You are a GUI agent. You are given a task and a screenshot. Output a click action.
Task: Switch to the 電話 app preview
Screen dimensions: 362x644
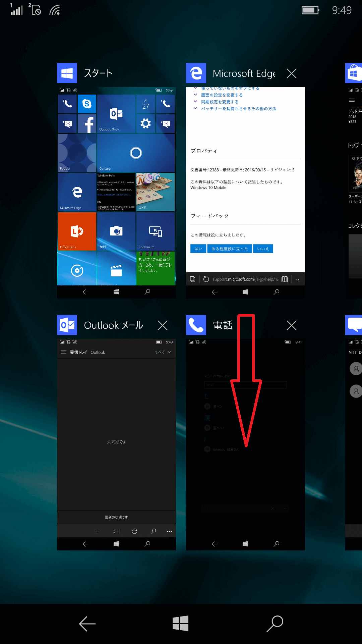coord(245,445)
